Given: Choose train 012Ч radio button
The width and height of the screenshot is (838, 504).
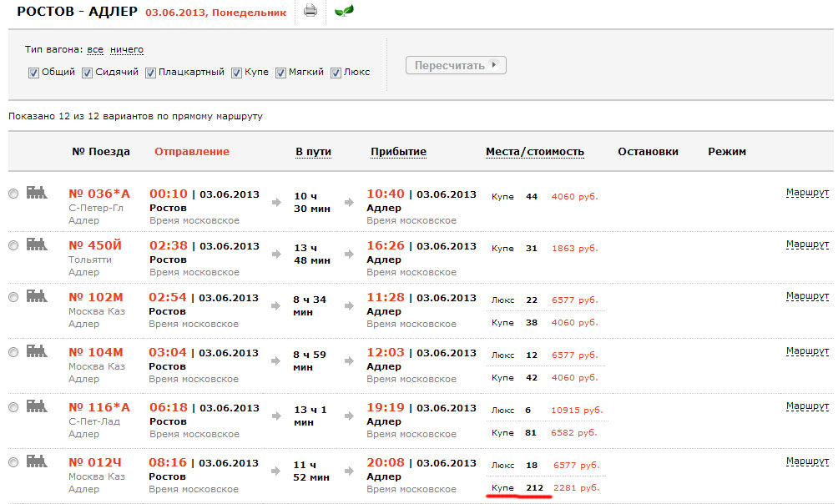Looking at the screenshot, I should (13, 462).
